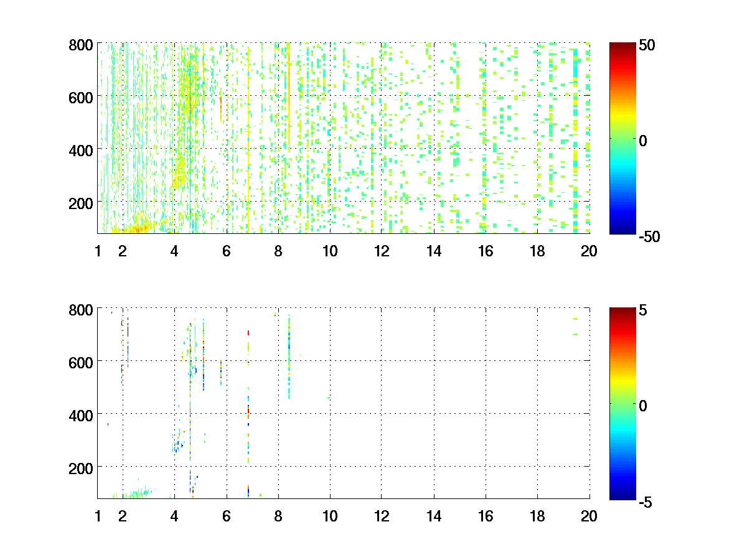Click the top plot's colorbar

pos(622,138)
